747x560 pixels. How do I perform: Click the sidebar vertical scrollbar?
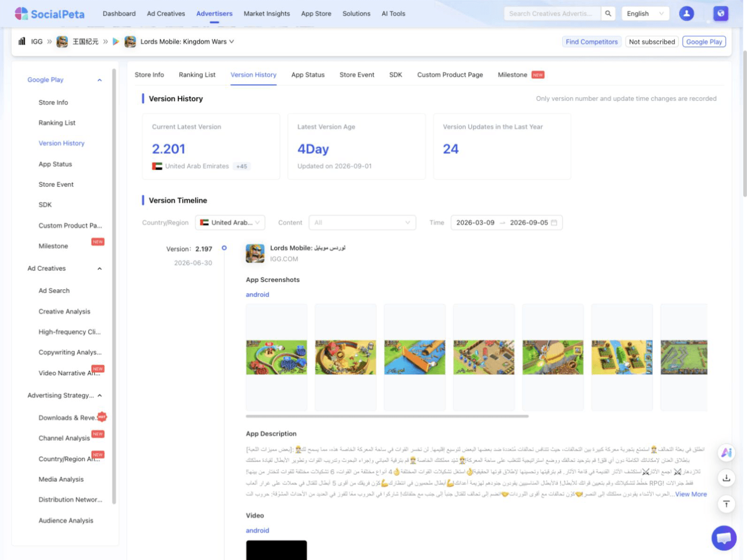pyautogui.click(x=114, y=286)
